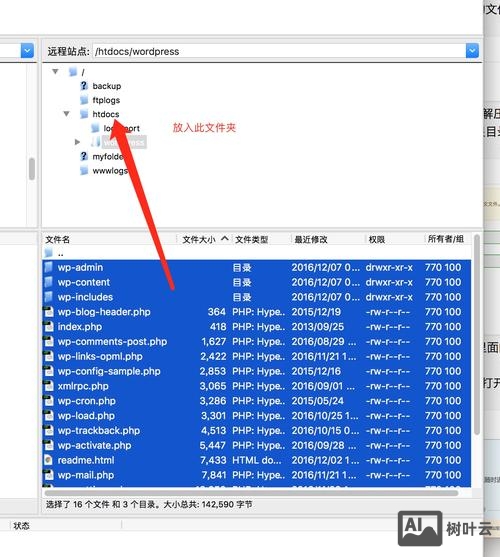Viewport: 500px width, 557px height.
Task: Click the wp-includes folder icon
Action: coord(49,297)
